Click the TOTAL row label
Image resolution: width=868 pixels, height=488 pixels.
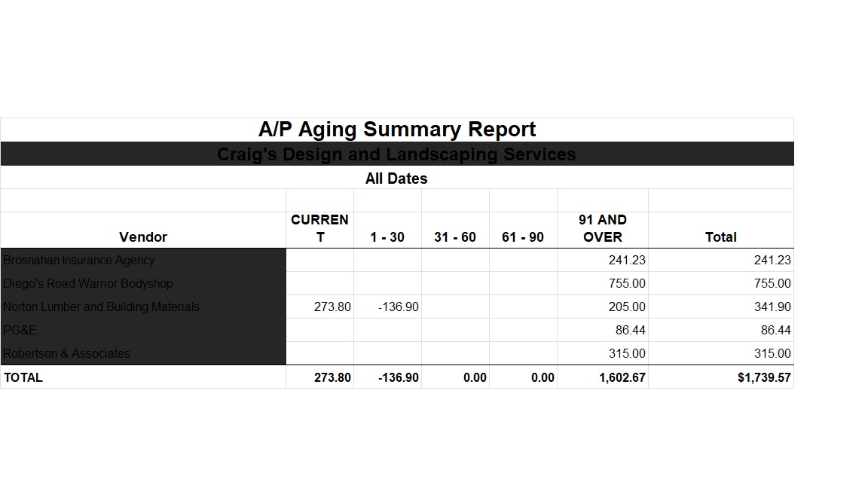tap(23, 377)
